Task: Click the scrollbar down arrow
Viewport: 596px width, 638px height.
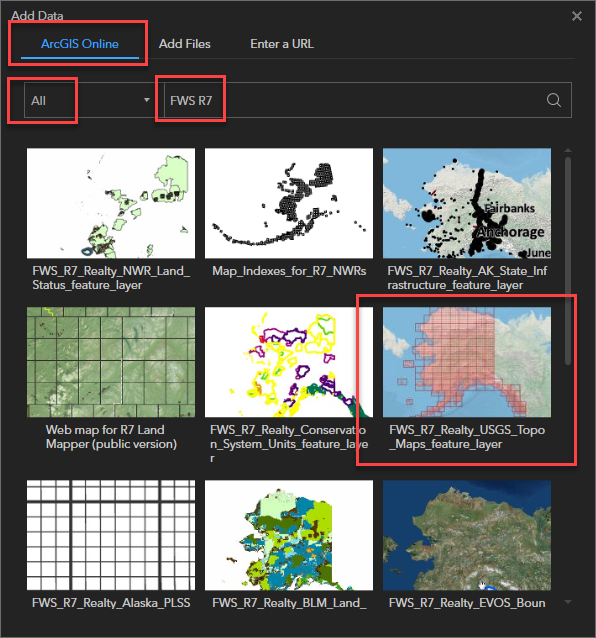Action: [x=568, y=602]
